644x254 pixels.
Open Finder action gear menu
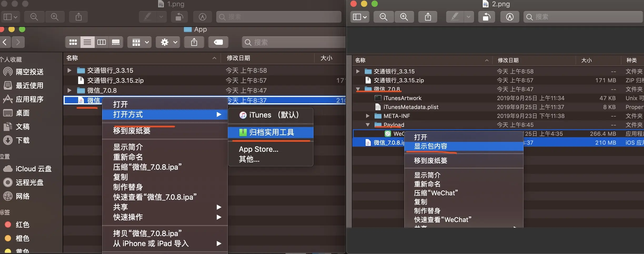pyautogui.click(x=168, y=42)
